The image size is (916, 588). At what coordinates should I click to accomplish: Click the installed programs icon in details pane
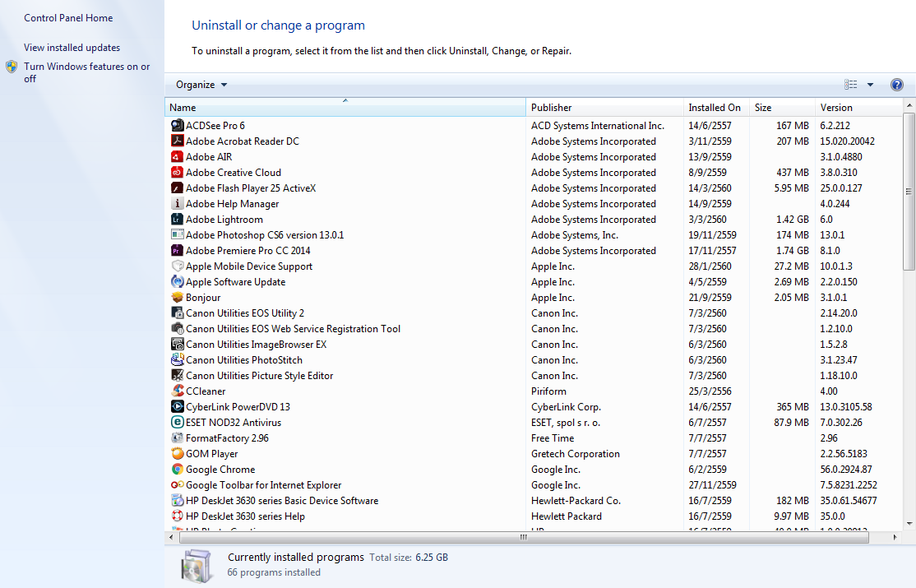[197, 567]
